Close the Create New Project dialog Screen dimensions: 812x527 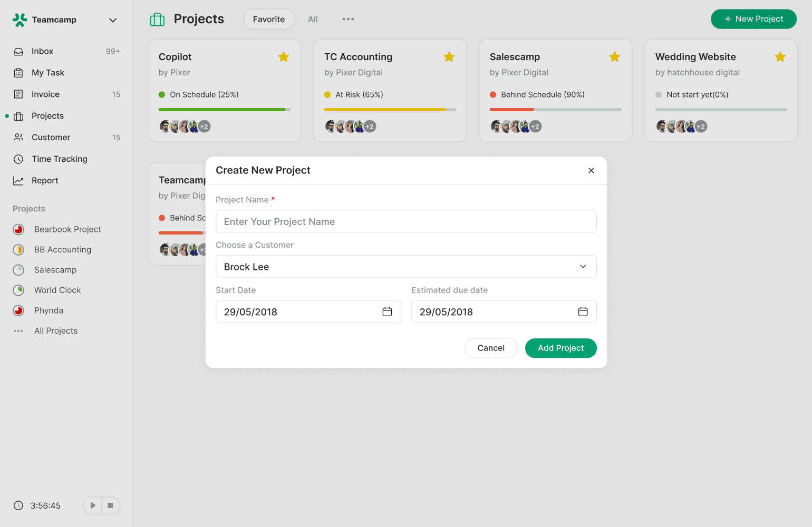(x=591, y=171)
